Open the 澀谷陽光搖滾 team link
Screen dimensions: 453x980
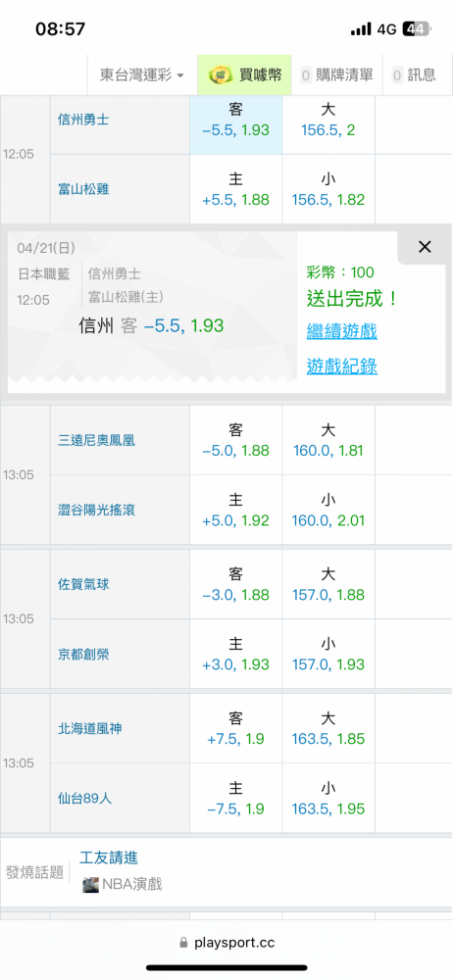96,510
